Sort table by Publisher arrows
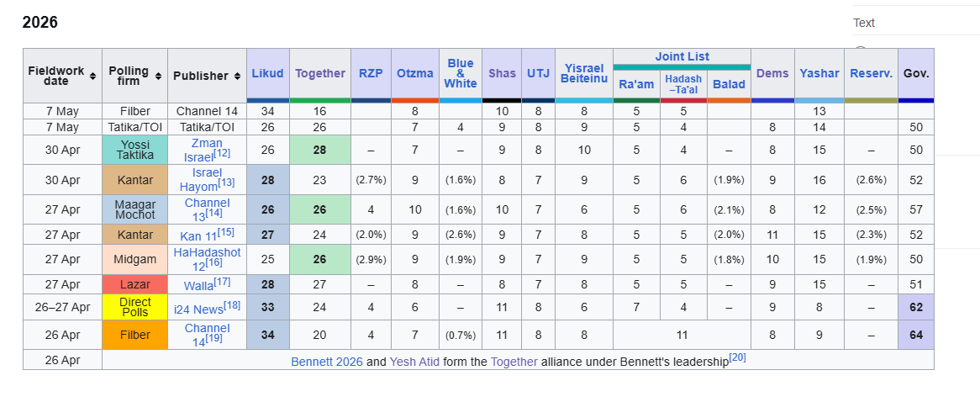 (238, 77)
